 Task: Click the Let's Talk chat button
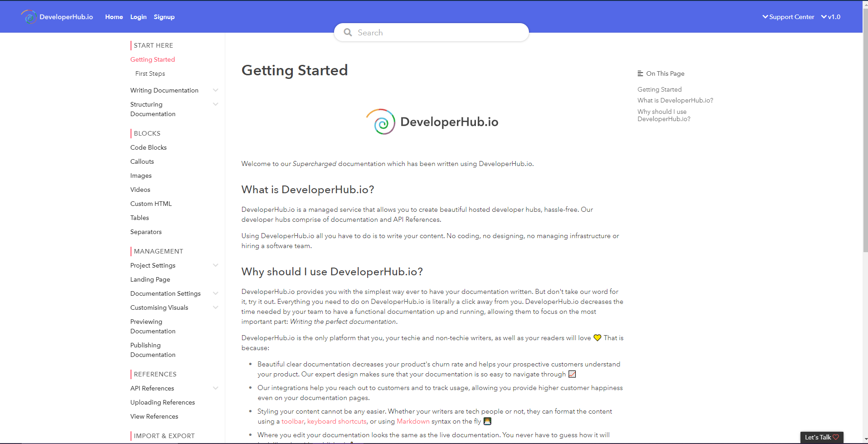(x=822, y=437)
